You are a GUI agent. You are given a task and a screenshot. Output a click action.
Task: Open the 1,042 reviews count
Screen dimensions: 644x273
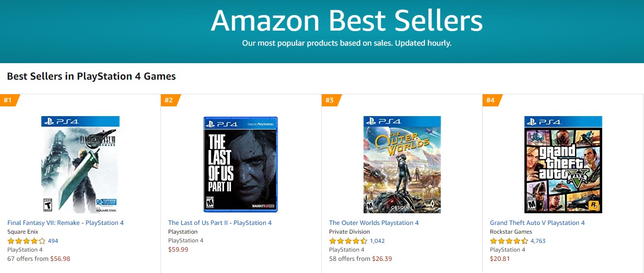tap(377, 241)
